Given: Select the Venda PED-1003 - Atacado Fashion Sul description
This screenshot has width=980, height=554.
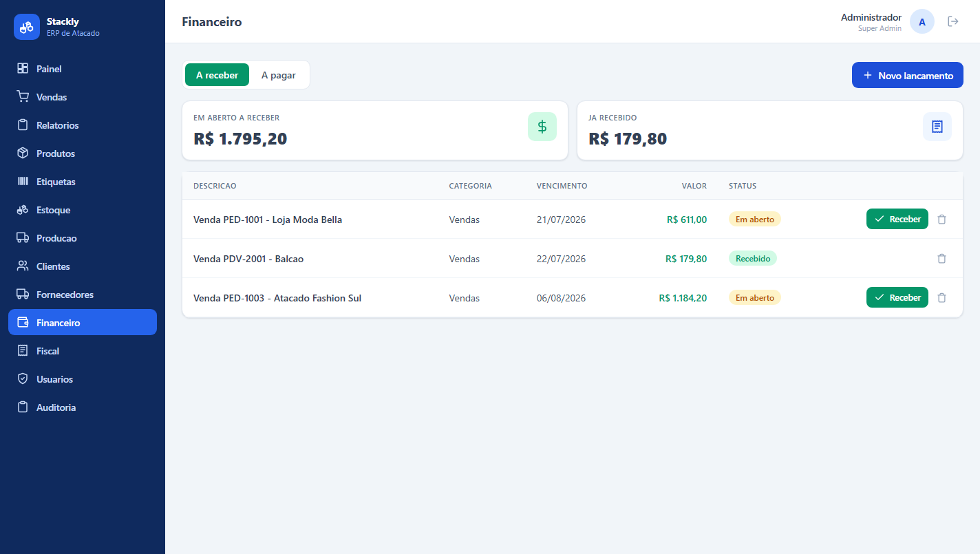Looking at the screenshot, I should tap(277, 298).
